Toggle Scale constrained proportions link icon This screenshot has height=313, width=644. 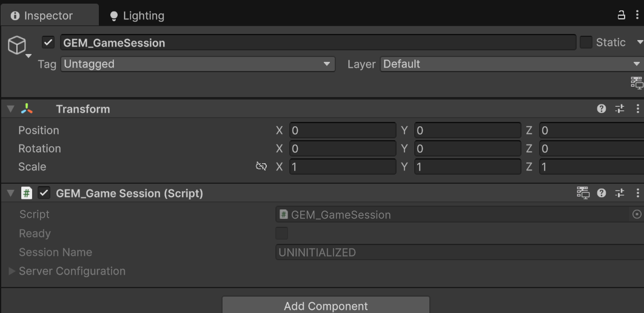[x=261, y=167]
